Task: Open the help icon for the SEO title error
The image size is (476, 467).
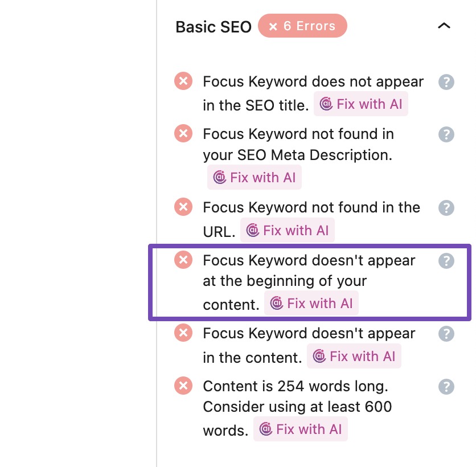Action: [446, 82]
